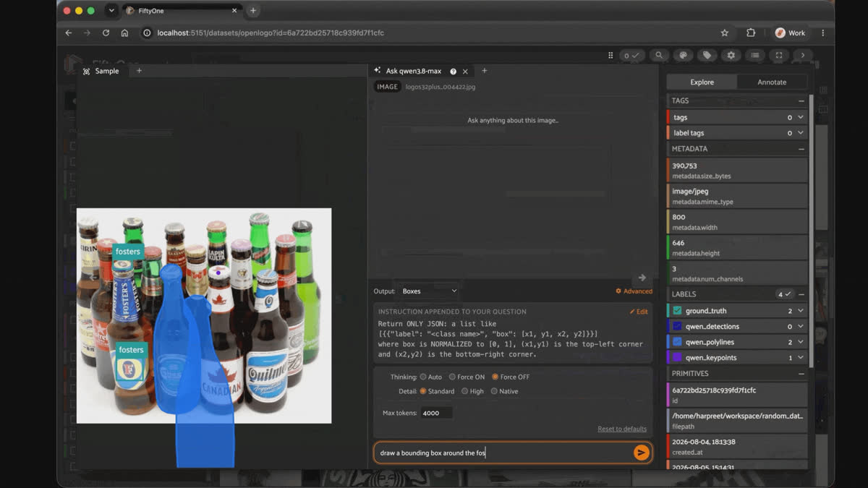This screenshot has width=868, height=488.
Task: Open Advanced settings link
Action: (634, 291)
